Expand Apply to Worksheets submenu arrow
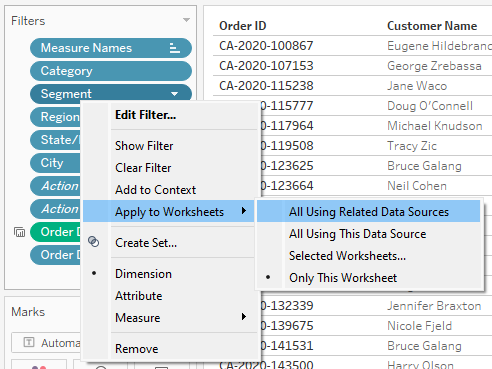The image size is (492, 369). coord(244,211)
